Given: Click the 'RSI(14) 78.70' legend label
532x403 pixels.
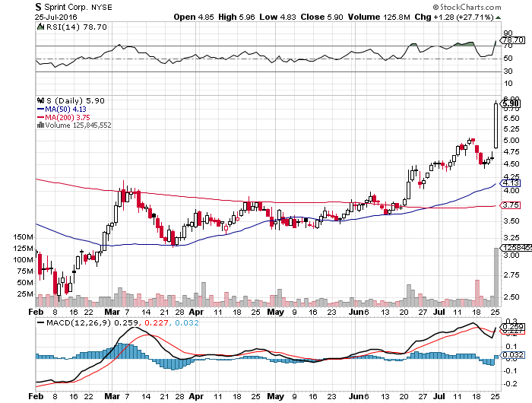Looking at the screenshot, I should pos(76,27).
